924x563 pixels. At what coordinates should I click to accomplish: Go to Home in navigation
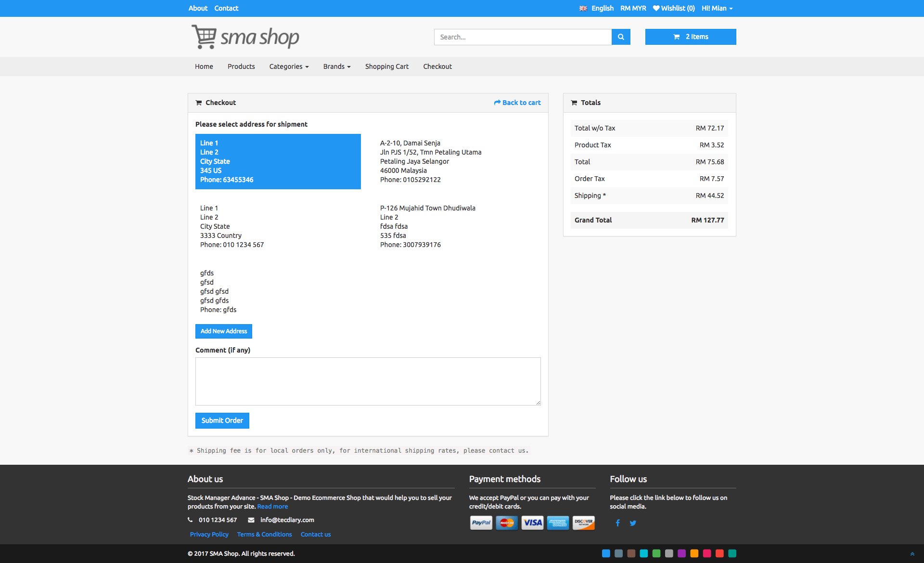tap(204, 66)
